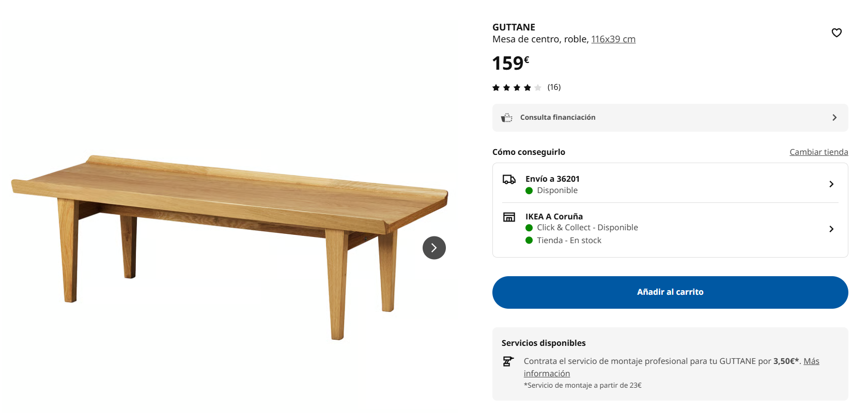Click the IKEA A Coruña store icon
Viewport: 868px width, 413px height.
[509, 217]
